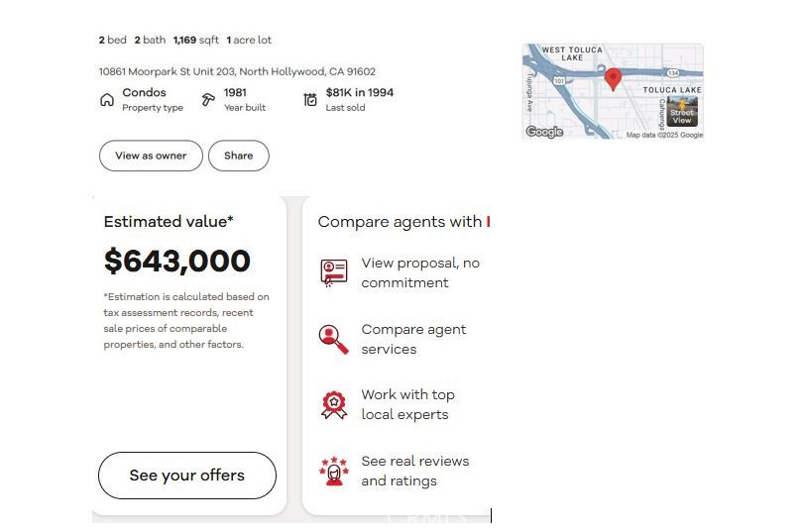Select the $643,000 estimated value

177,261
